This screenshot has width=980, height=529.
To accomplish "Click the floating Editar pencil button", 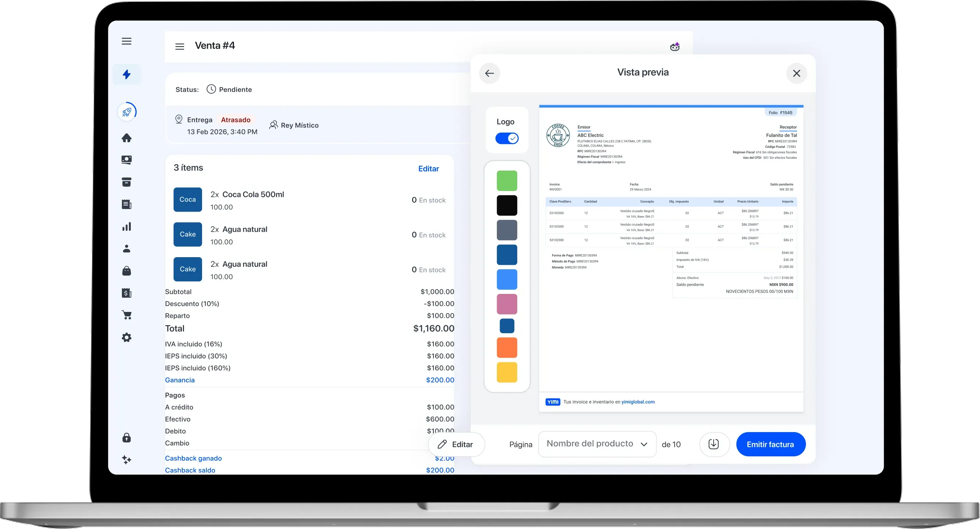I will (x=457, y=444).
